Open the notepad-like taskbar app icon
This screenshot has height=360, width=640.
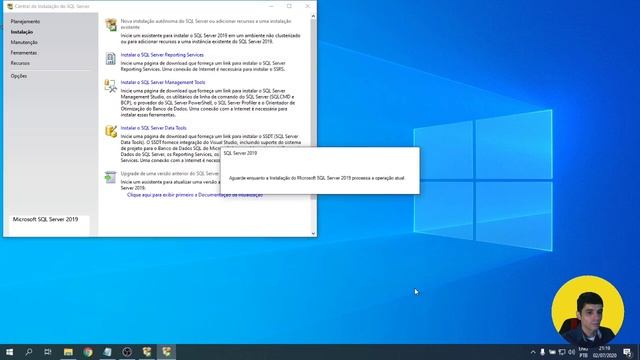coord(107,352)
